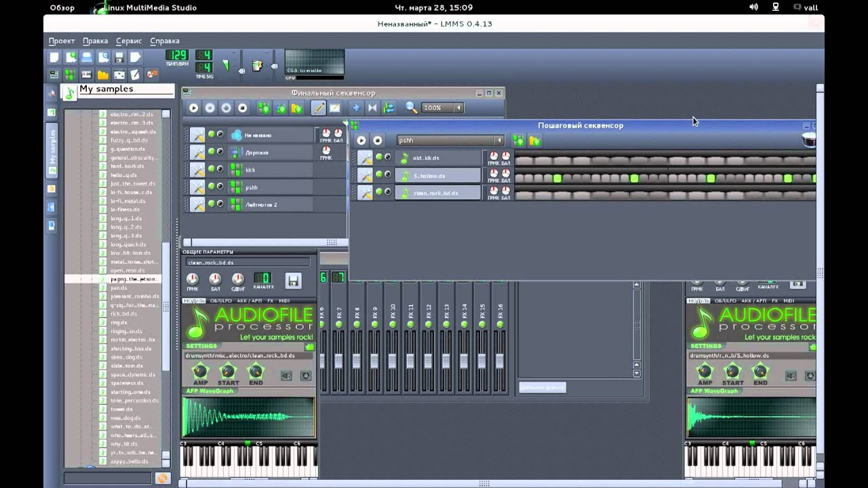Click Обзор activities button
This screenshot has height=488, width=868.
click(62, 7)
